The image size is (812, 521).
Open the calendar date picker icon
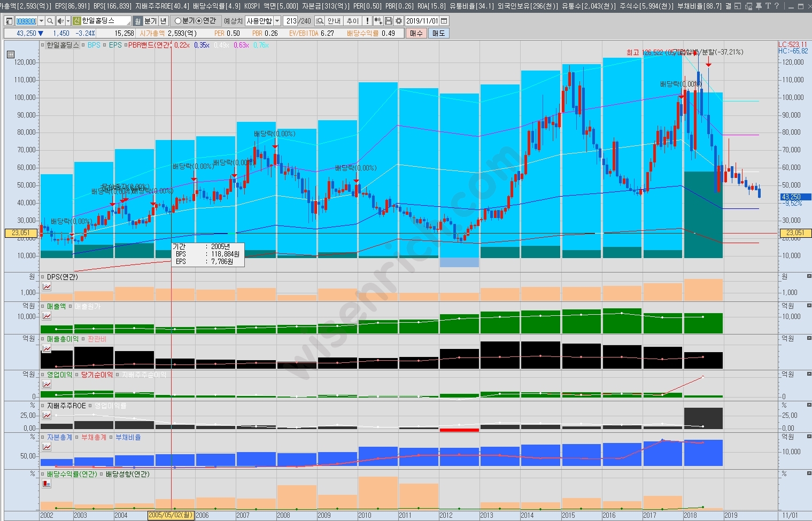click(444, 21)
